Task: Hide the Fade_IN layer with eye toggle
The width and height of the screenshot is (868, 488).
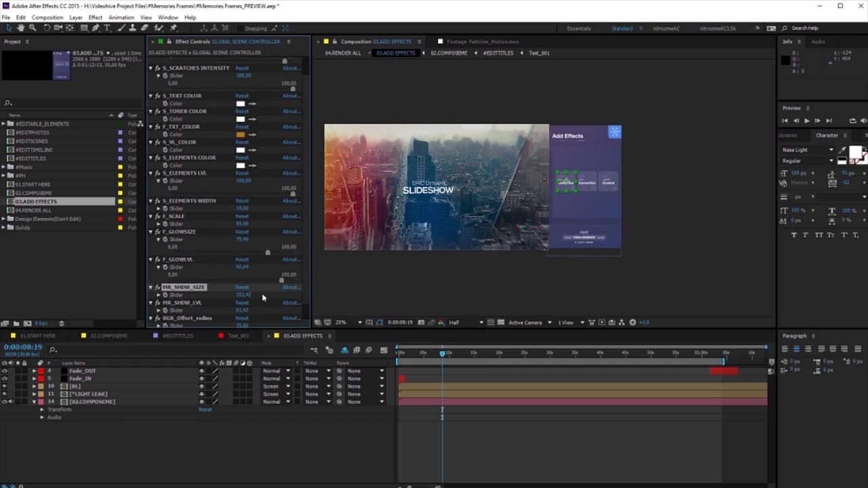Action: pyautogui.click(x=5, y=378)
